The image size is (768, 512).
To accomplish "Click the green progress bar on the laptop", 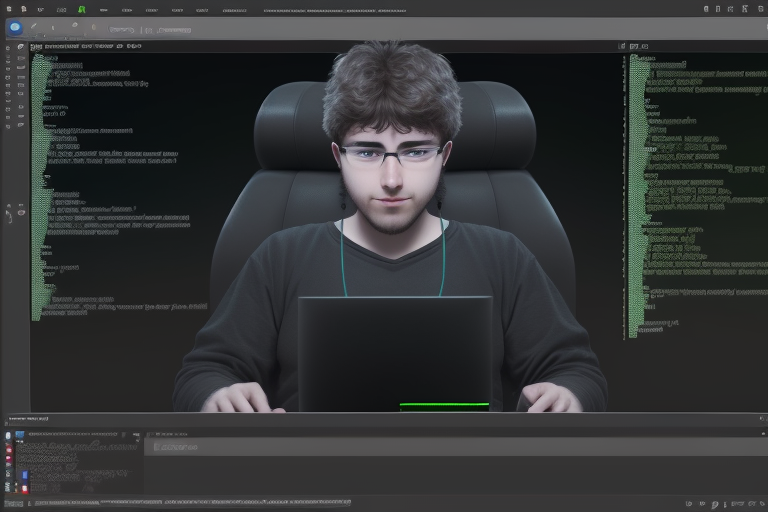I will 444,406.
